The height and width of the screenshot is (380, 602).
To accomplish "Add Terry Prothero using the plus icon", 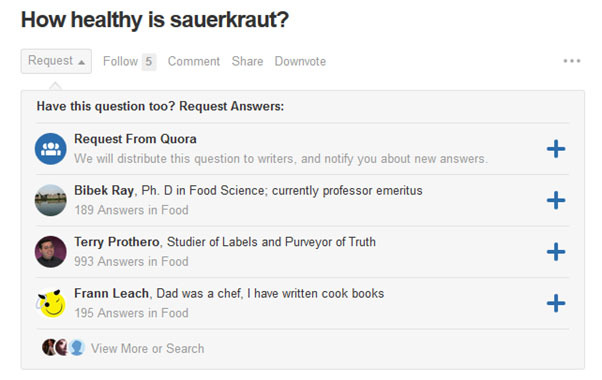I will 556,252.
